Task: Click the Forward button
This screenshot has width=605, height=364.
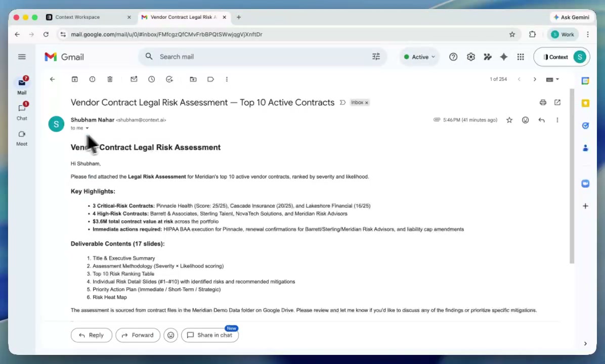Action: [x=138, y=335]
